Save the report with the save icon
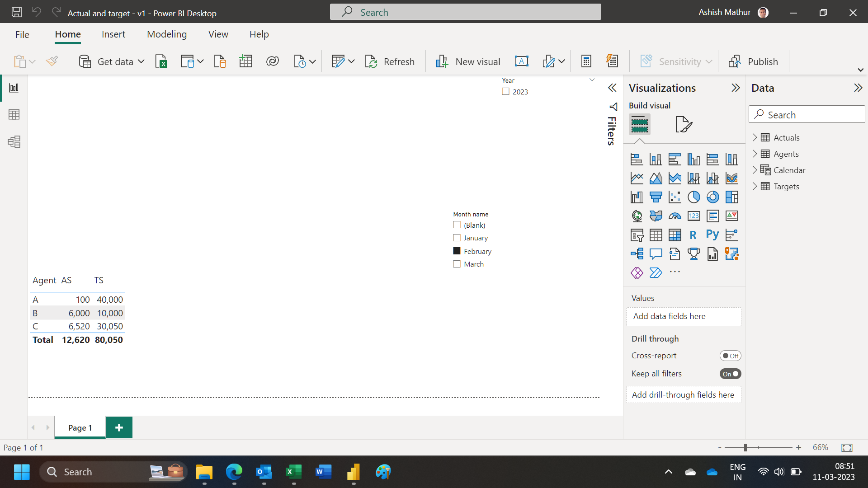 pos(17,12)
